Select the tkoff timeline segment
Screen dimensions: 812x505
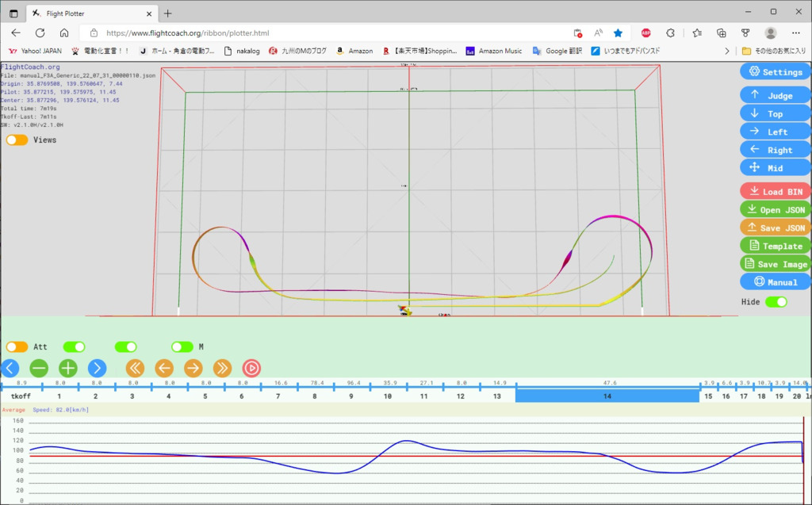coord(21,396)
